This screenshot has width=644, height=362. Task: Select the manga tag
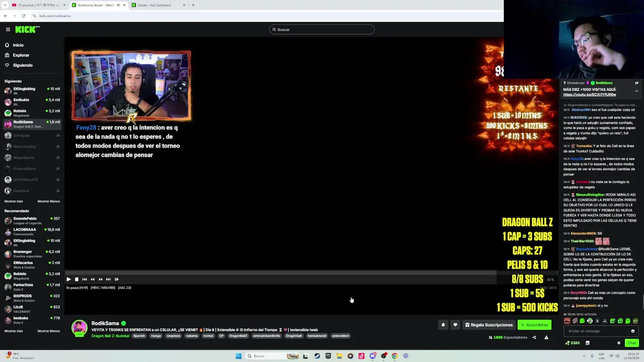point(156,336)
